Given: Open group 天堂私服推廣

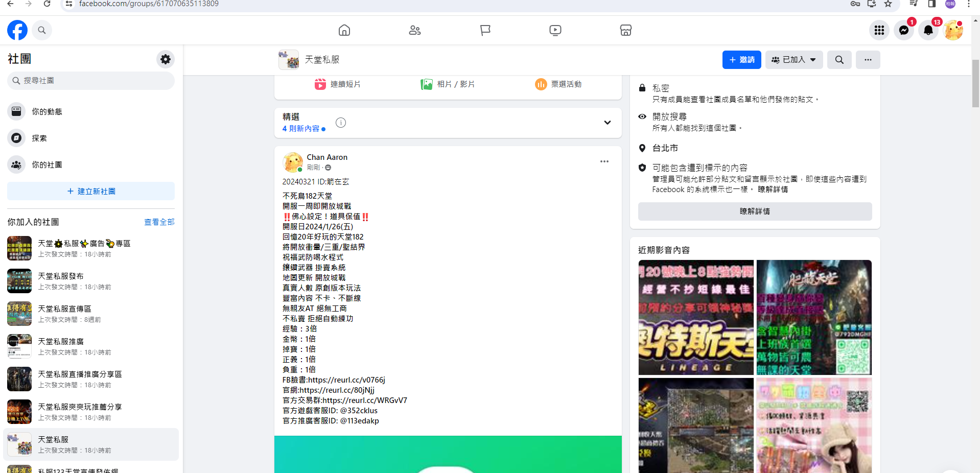Looking at the screenshot, I should [x=91, y=346].
